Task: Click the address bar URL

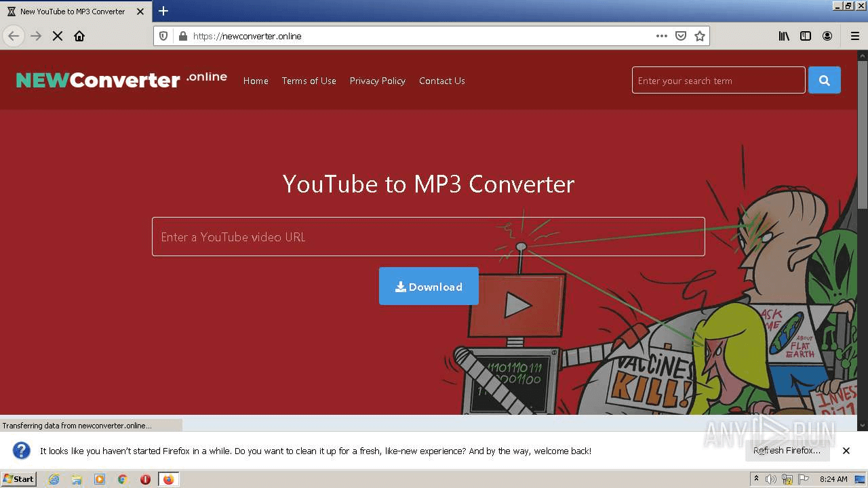Action: [x=248, y=36]
